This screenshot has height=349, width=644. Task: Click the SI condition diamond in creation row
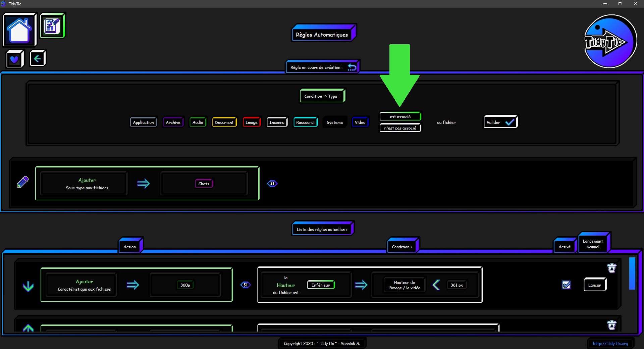(x=272, y=184)
